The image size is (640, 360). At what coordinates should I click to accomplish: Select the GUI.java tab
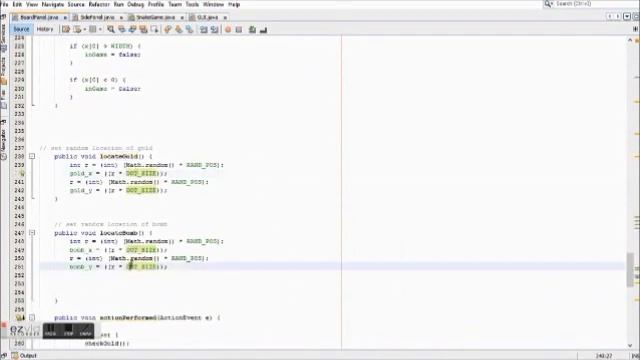click(207, 18)
